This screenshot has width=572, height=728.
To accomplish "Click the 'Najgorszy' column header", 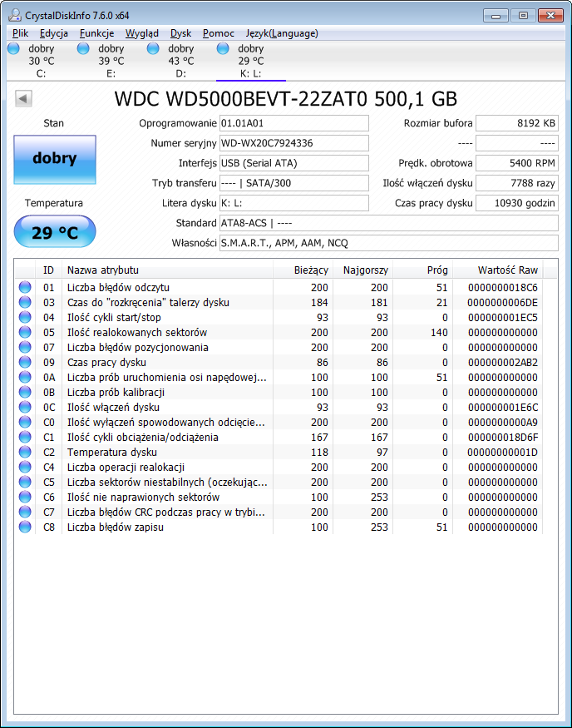I will 362,270.
